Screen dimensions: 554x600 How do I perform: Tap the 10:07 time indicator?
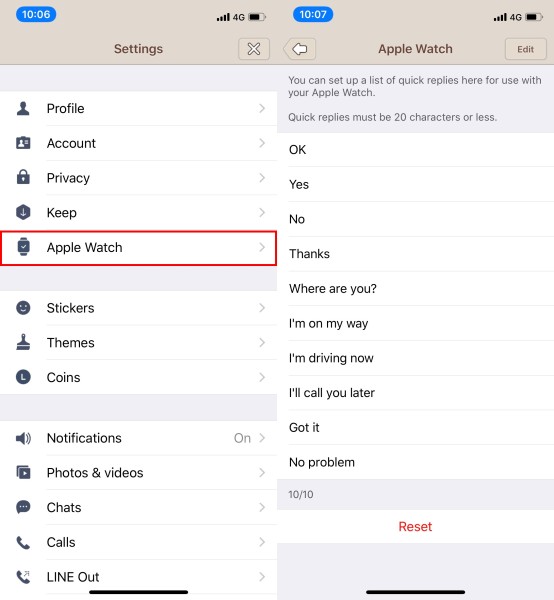313,15
